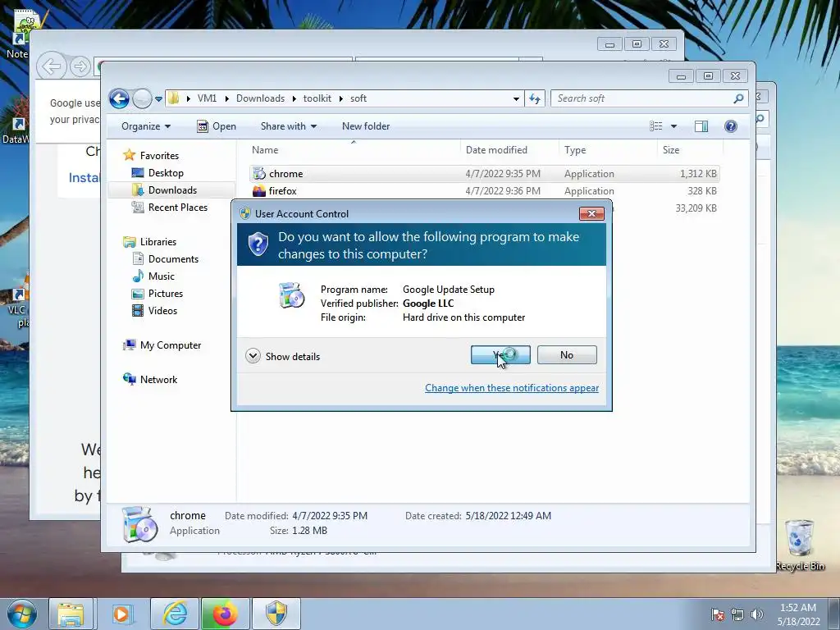Close the User Account Control dialog
This screenshot has height=630, width=840.
[x=591, y=214]
